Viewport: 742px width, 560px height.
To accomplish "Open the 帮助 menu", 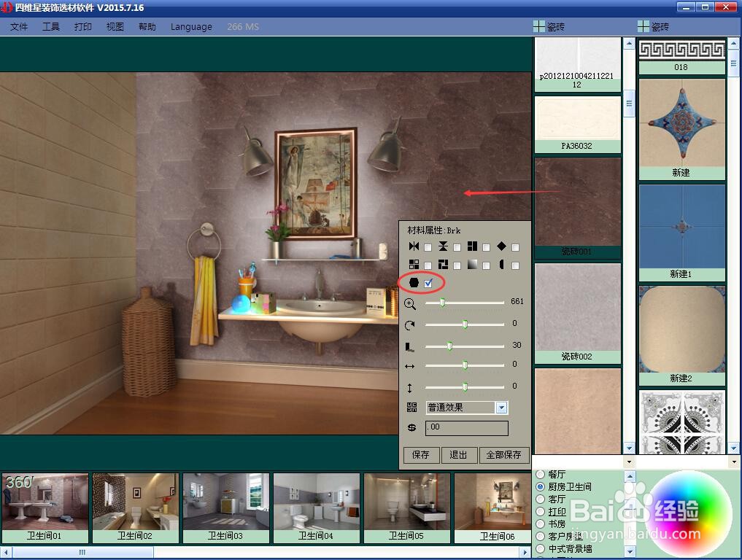I will [x=147, y=27].
